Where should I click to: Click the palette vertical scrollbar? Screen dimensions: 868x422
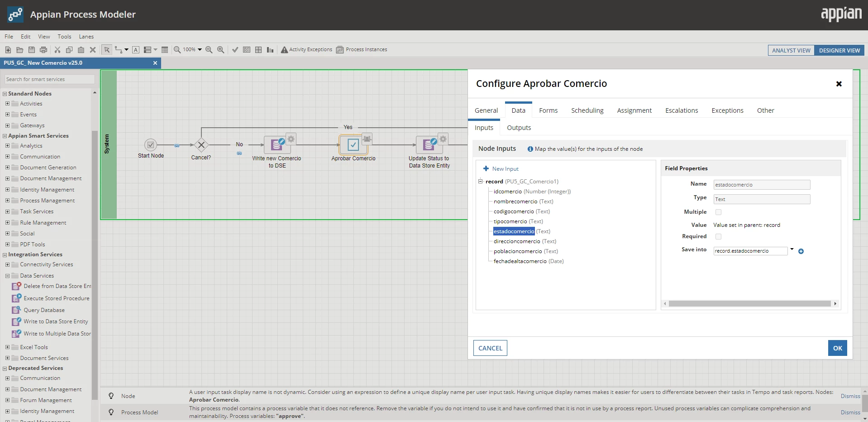tap(95, 265)
